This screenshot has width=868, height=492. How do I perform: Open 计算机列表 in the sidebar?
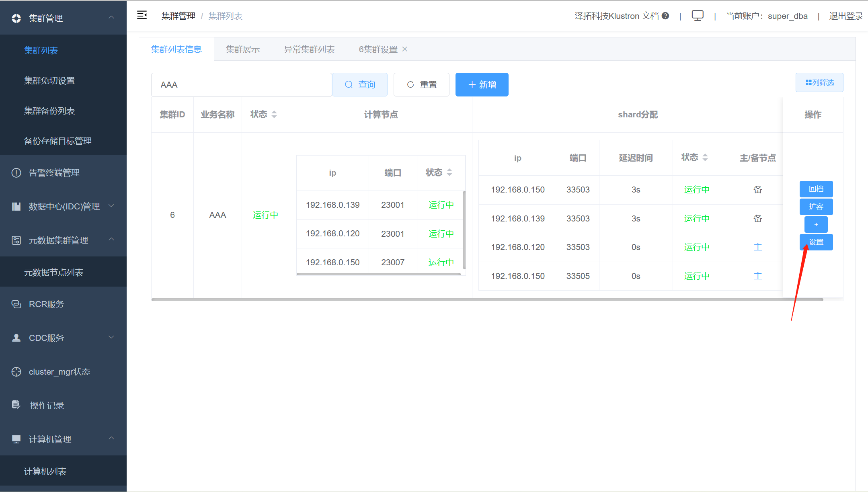point(63,471)
